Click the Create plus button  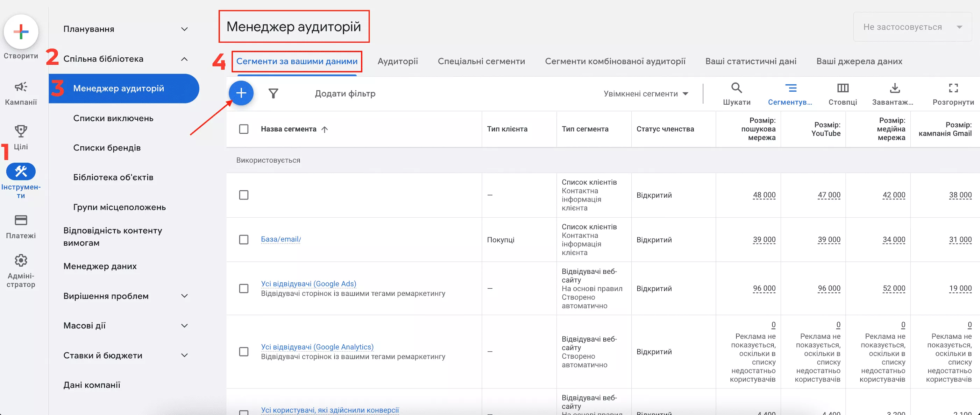tap(21, 31)
